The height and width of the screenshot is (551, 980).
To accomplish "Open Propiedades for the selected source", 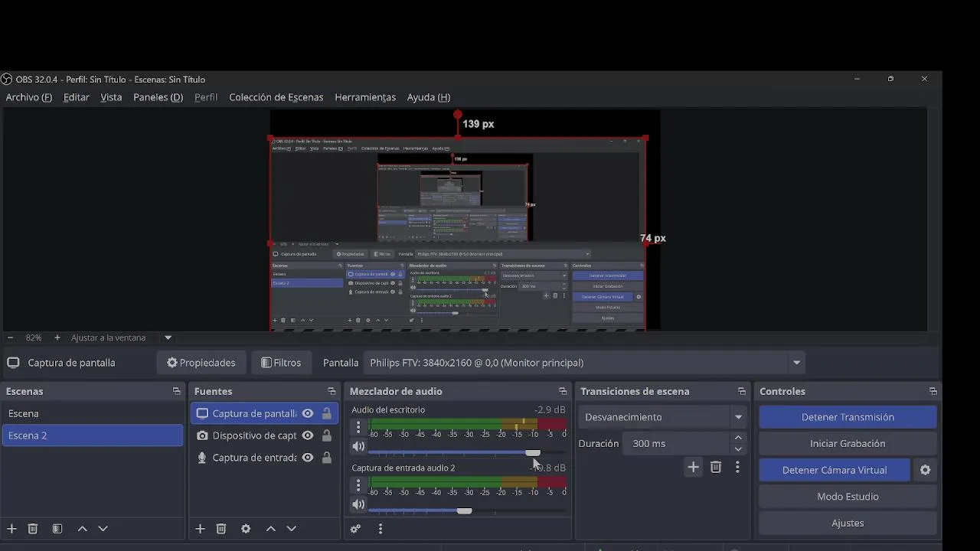I will [201, 363].
